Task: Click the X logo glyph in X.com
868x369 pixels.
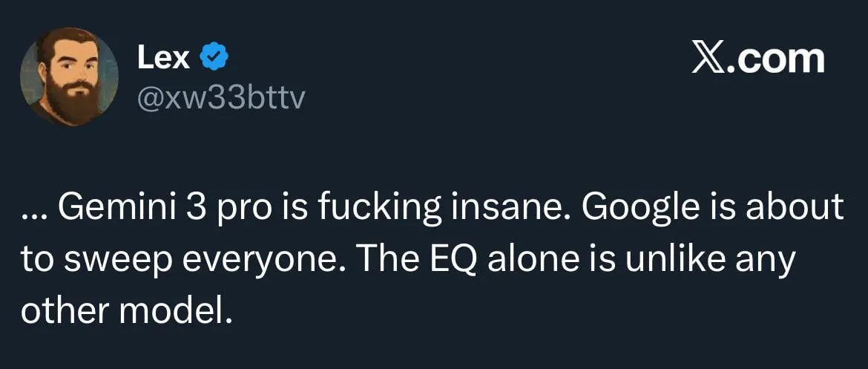Action: click(x=707, y=58)
